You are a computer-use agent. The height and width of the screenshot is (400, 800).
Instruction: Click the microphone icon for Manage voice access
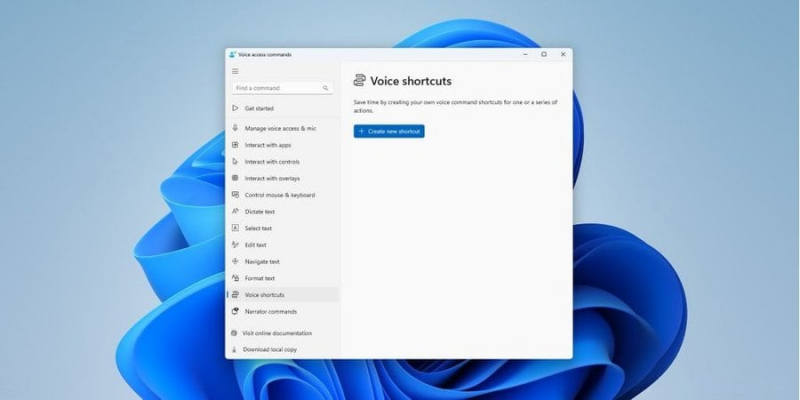pyautogui.click(x=235, y=128)
